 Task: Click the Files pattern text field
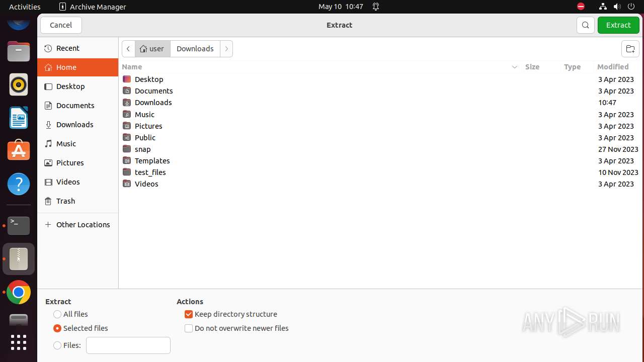point(128,345)
